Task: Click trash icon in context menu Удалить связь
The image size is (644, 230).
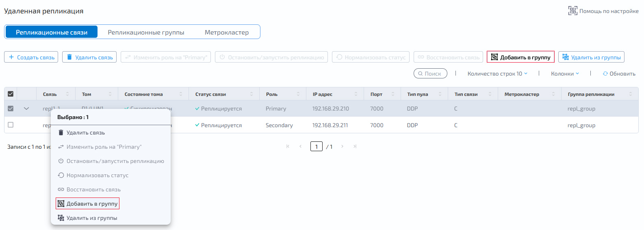Action: point(61,132)
